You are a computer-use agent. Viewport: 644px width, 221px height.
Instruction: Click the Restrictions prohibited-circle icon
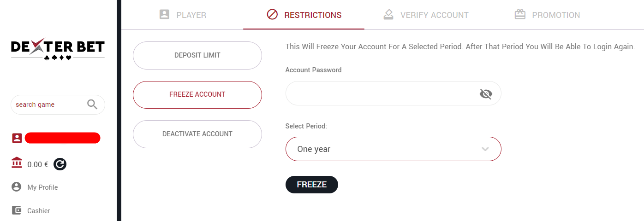coord(272,15)
